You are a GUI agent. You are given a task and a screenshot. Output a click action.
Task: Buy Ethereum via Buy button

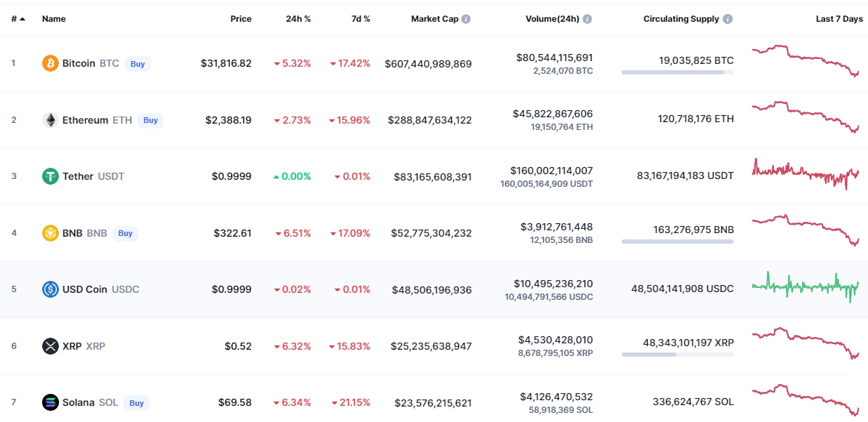click(150, 120)
